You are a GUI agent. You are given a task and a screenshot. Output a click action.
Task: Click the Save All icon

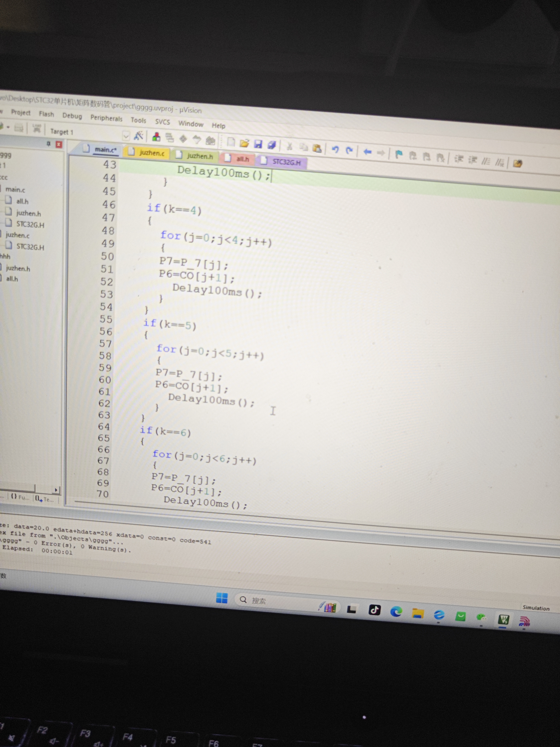[x=272, y=145]
